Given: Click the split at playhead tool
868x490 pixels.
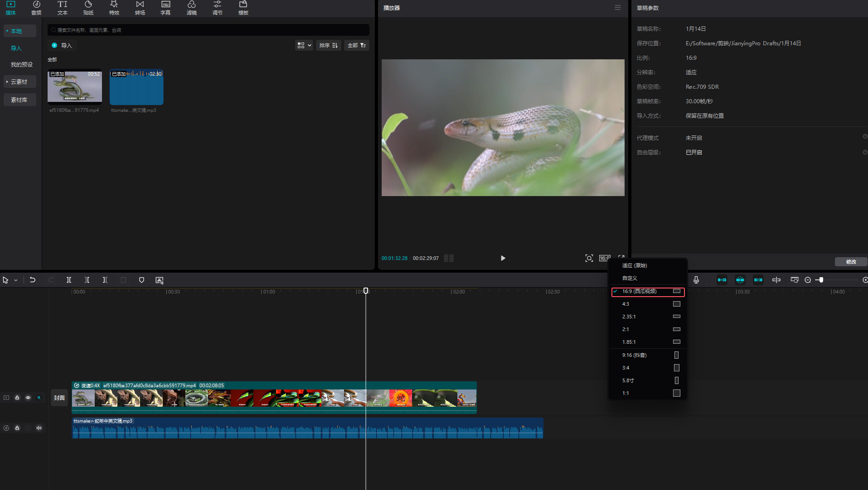Looking at the screenshot, I should click(69, 280).
